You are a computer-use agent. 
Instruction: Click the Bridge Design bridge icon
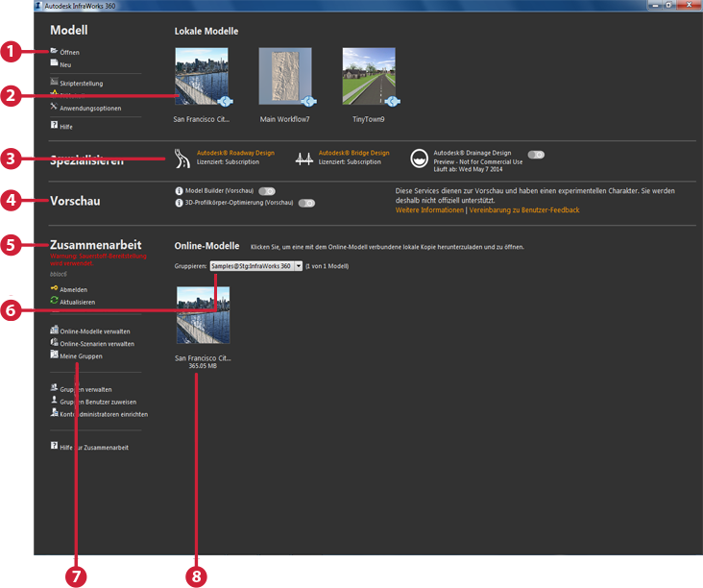304,159
